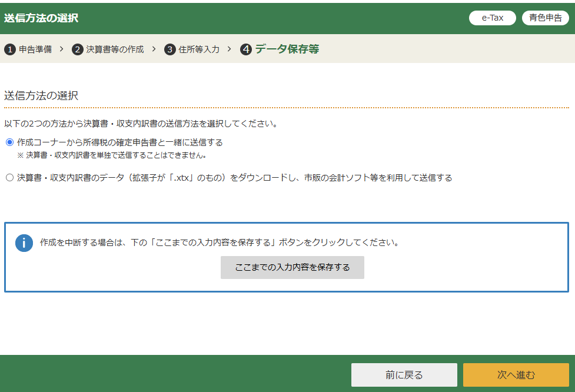
Task: Click the step 3 number circle icon
Action: click(x=169, y=49)
